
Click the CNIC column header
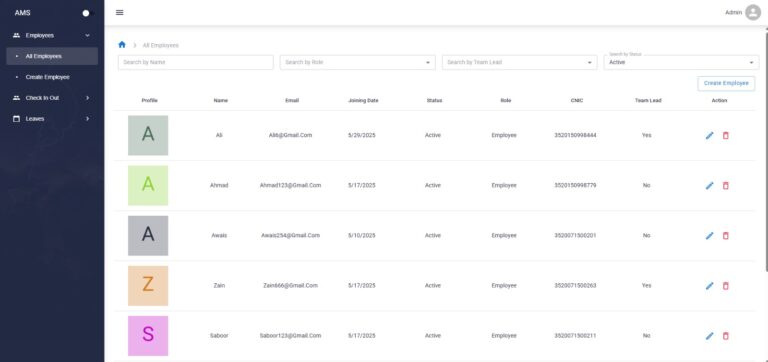[576, 100]
